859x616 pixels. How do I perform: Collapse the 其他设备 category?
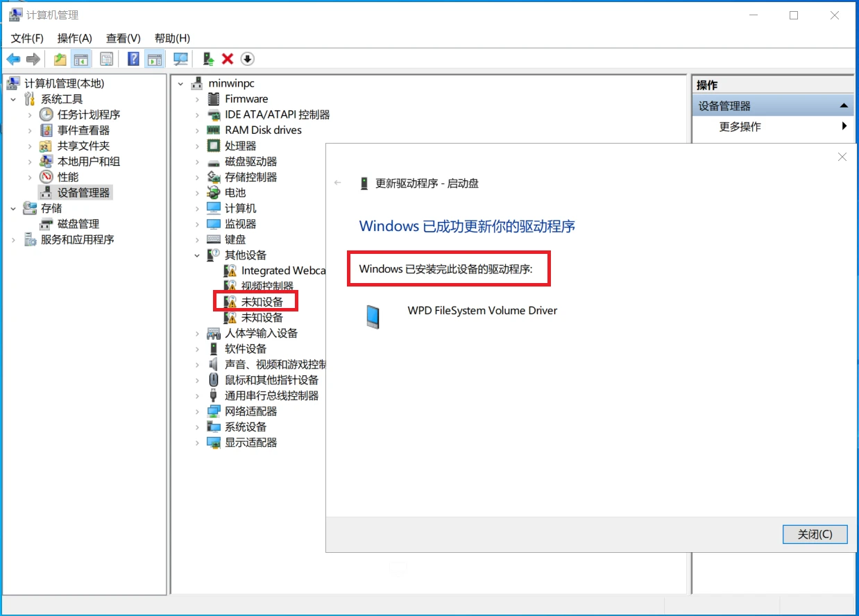(x=196, y=255)
